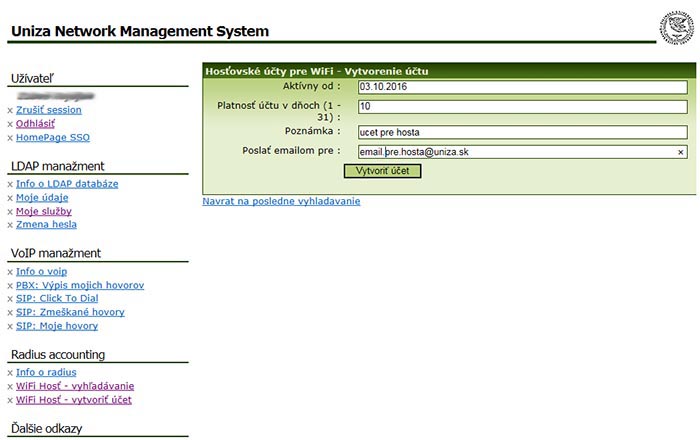This screenshot has width=700, height=440.
Task: Log out via the Odhlásiť link
Action: pyautogui.click(x=35, y=124)
